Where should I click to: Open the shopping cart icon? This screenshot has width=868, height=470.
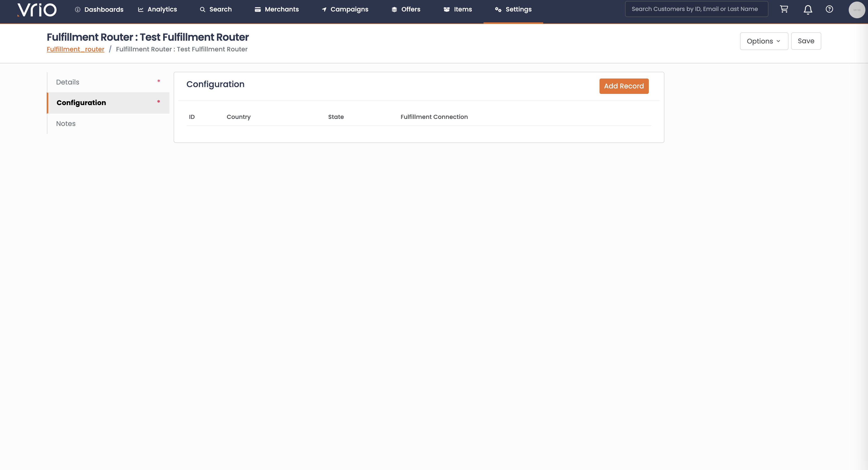tap(784, 9)
